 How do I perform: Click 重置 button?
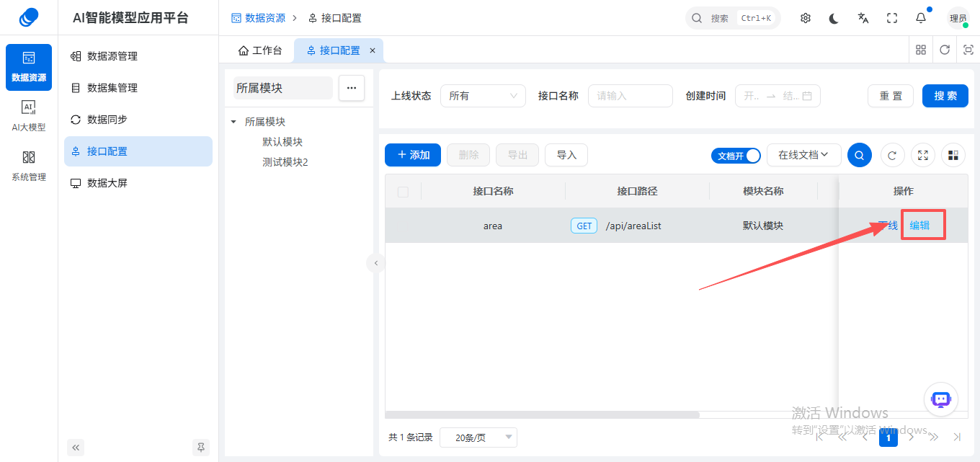point(891,96)
